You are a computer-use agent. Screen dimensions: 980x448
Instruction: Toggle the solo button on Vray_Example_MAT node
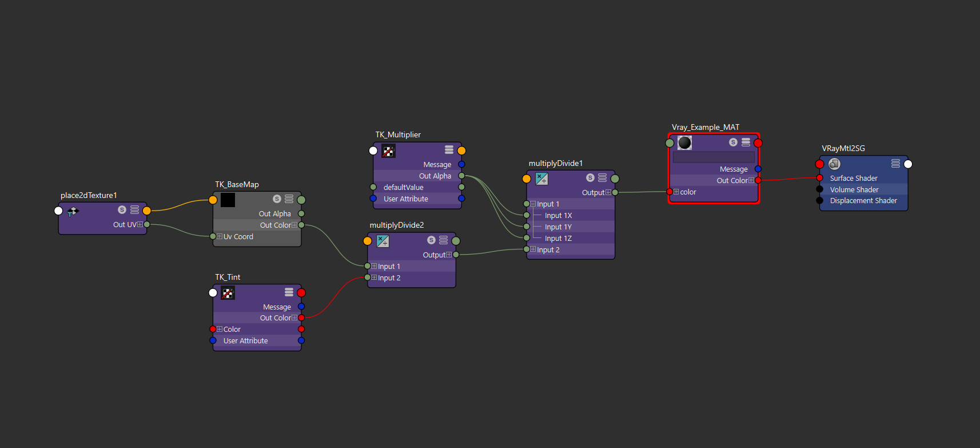(x=733, y=142)
